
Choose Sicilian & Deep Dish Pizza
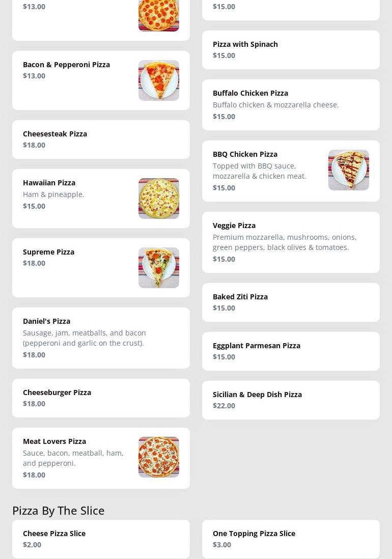click(291, 400)
